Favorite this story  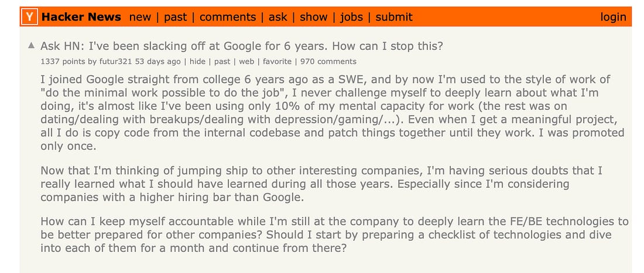click(x=278, y=61)
